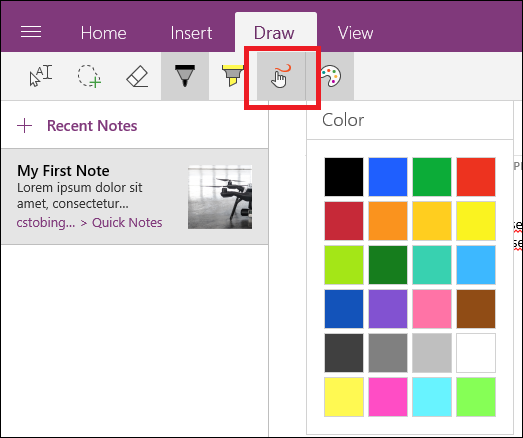Pick the bright yellow swatch in the second row
Image resolution: width=523 pixels, height=438 pixels.
(x=476, y=221)
